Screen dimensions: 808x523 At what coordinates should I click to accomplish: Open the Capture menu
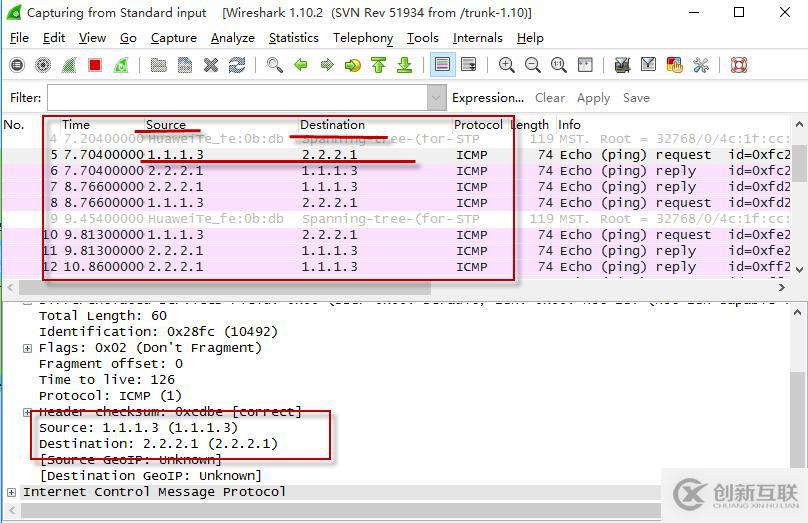pos(174,38)
